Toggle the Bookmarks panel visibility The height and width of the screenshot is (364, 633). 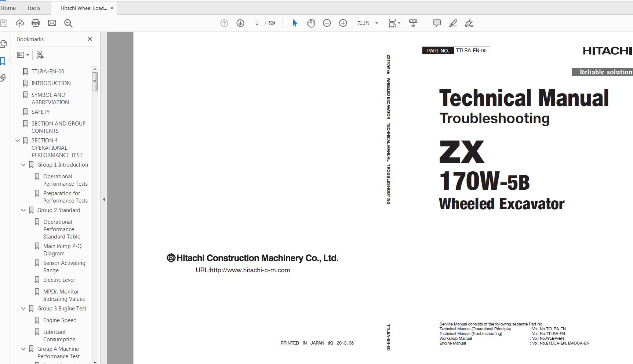coord(3,61)
